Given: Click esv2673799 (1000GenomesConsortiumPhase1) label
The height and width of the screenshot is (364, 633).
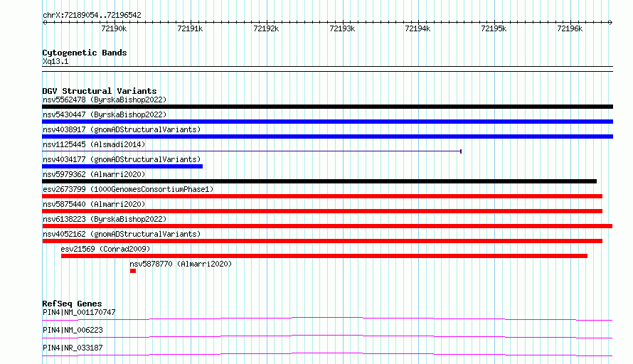Looking at the screenshot, I should pyautogui.click(x=128, y=189).
